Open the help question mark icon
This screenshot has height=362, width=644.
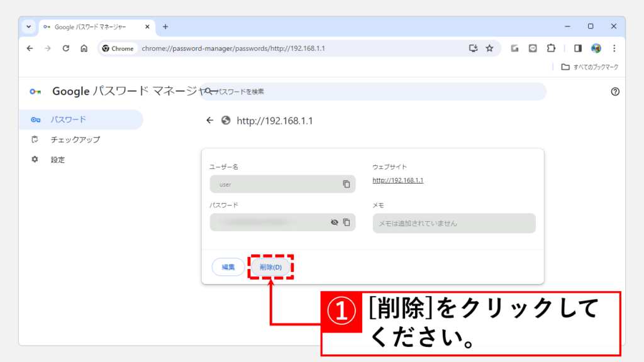615,92
